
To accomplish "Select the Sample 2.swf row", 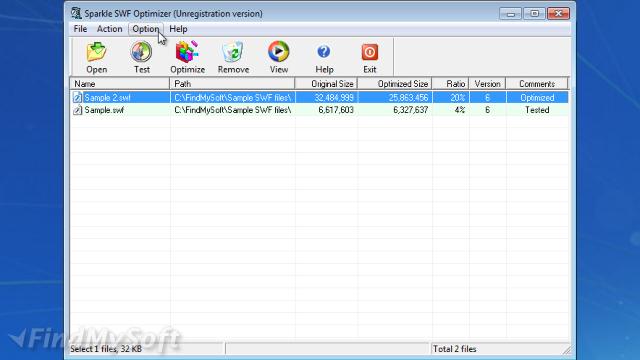I will click(319, 98).
